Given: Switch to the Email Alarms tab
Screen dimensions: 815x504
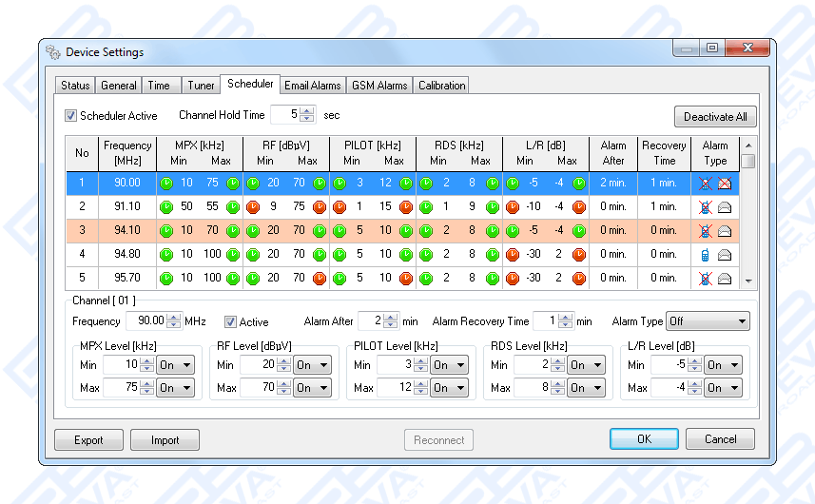Looking at the screenshot, I should 313,86.
